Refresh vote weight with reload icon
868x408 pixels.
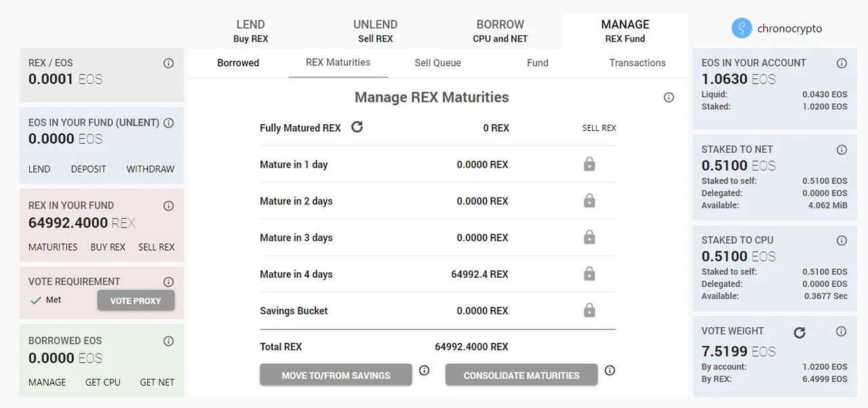click(800, 333)
